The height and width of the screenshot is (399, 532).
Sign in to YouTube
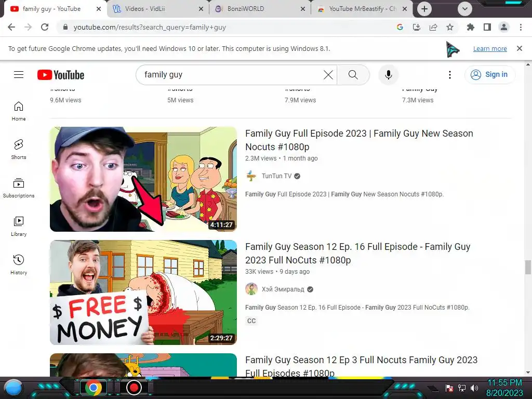[x=489, y=75]
